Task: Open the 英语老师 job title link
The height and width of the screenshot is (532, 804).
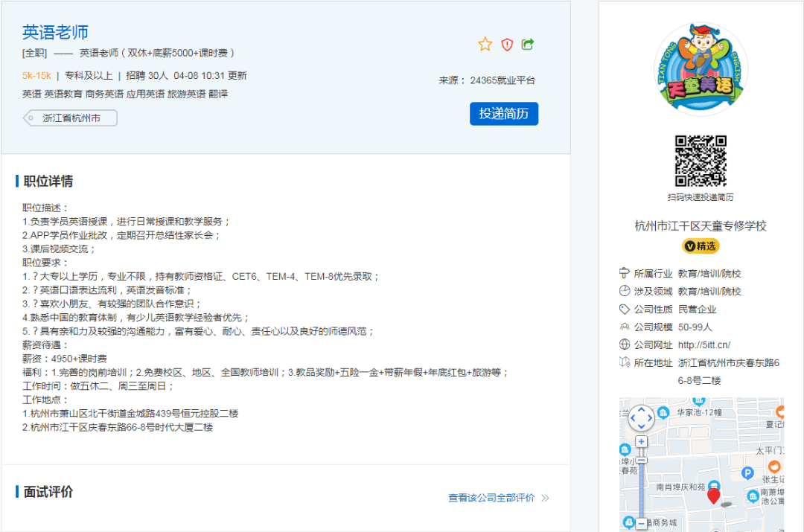Action: [x=55, y=32]
